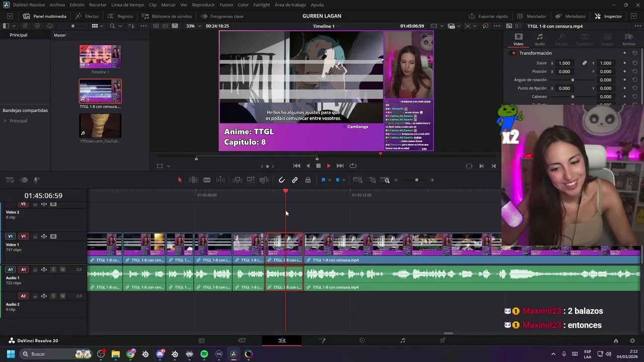Open the Edición menu

coord(77,5)
